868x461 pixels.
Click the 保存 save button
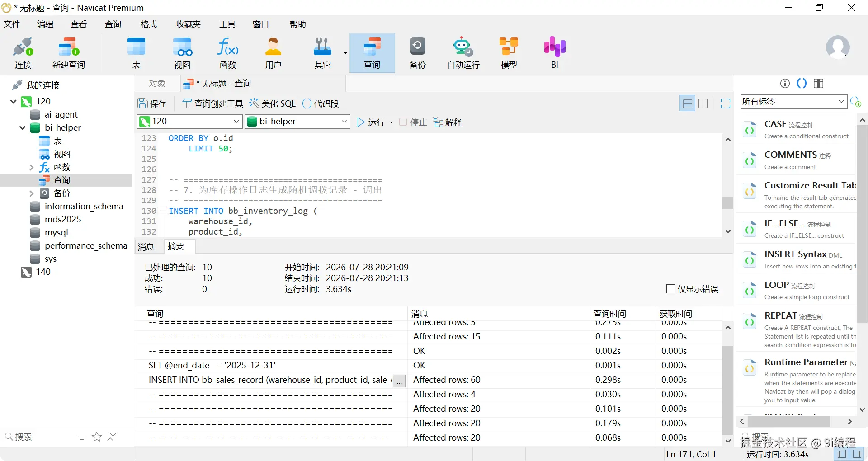coord(152,103)
